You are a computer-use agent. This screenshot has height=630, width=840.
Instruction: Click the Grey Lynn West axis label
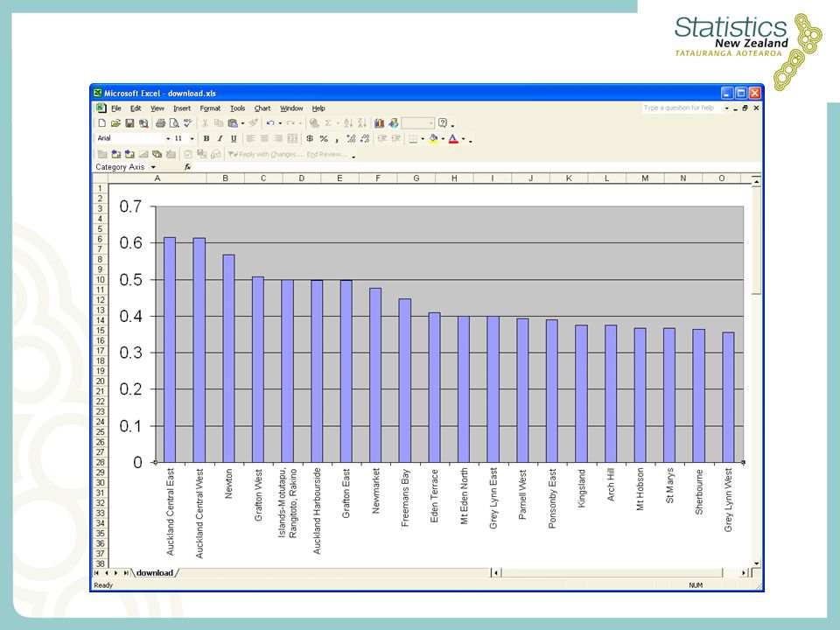[728, 500]
